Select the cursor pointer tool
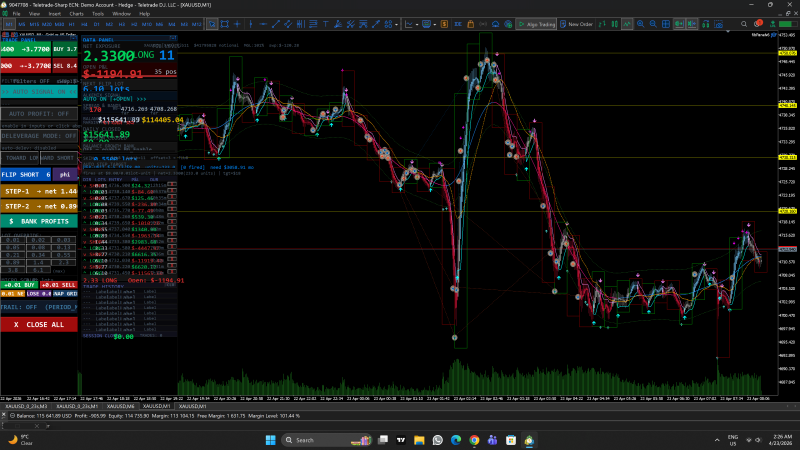 [x=212, y=24]
